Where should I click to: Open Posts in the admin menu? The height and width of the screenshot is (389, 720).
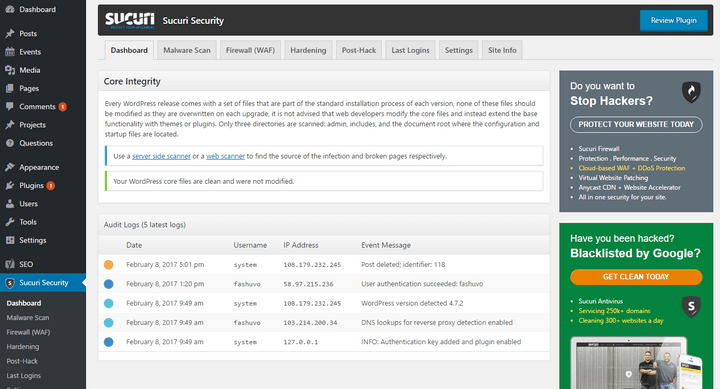click(28, 34)
